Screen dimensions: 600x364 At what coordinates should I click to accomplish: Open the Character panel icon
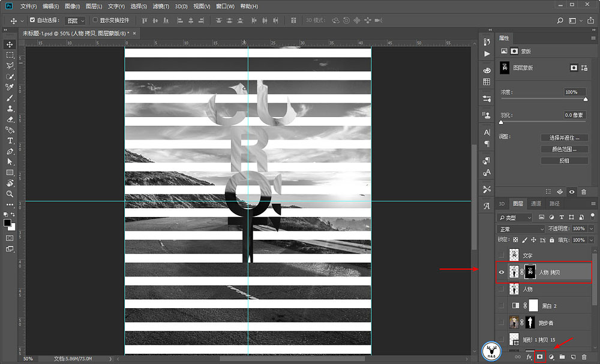tap(487, 133)
